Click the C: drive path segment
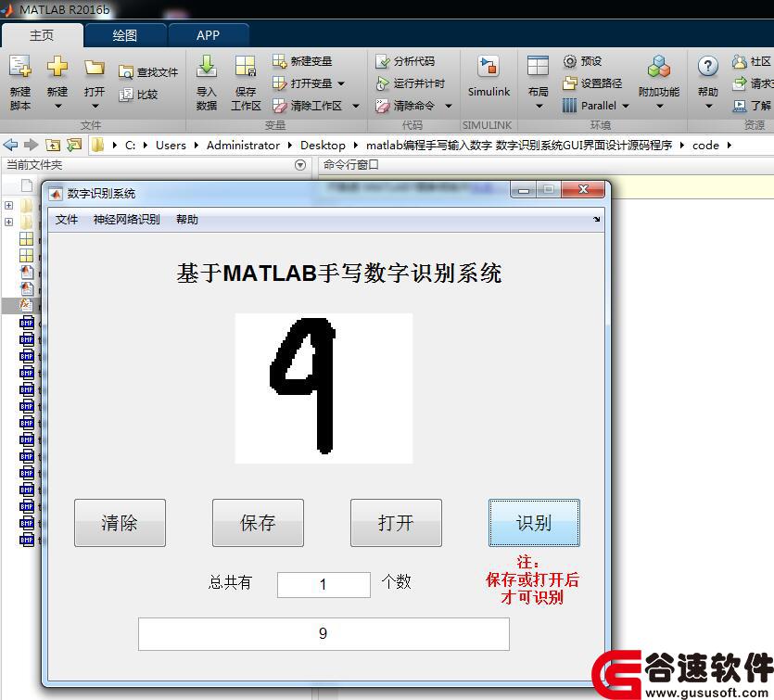 click(x=130, y=146)
